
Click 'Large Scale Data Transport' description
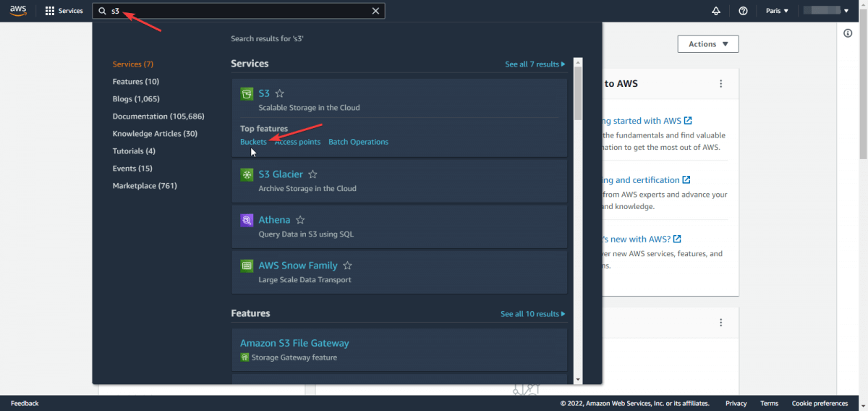[x=305, y=280]
